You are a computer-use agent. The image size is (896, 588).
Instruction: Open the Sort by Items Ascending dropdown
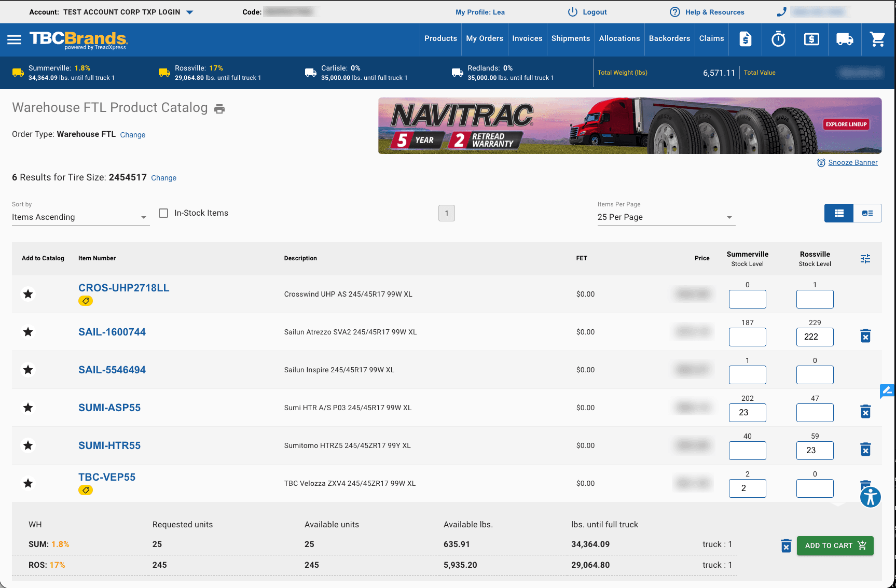pyautogui.click(x=80, y=217)
